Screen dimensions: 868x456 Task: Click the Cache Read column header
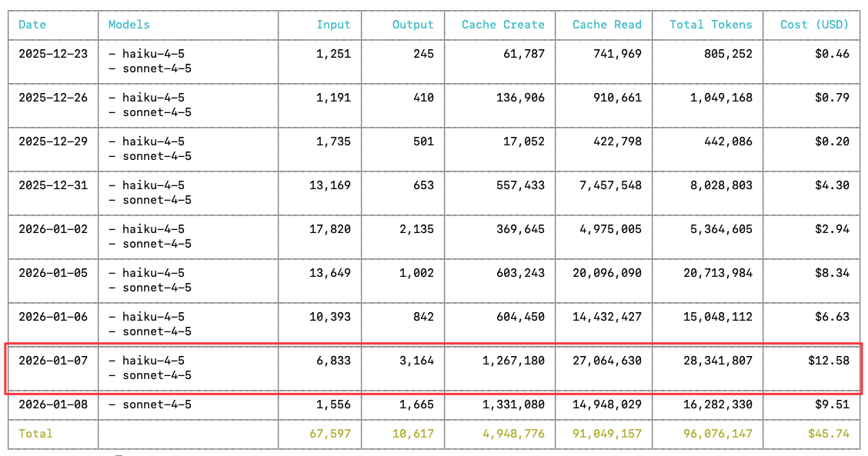(606, 25)
